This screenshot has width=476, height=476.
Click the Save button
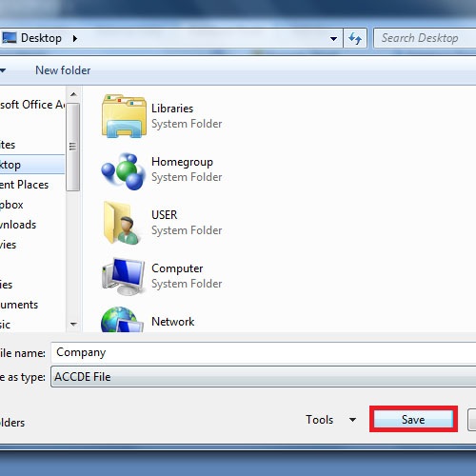pos(413,419)
